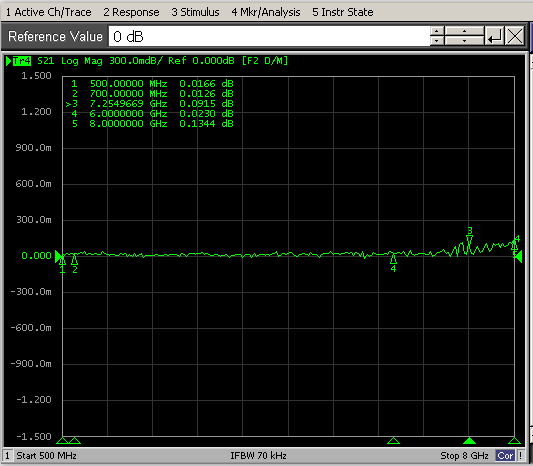Open the 3 Stimulus menu
This screenshot has height=466, width=533.
point(195,12)
